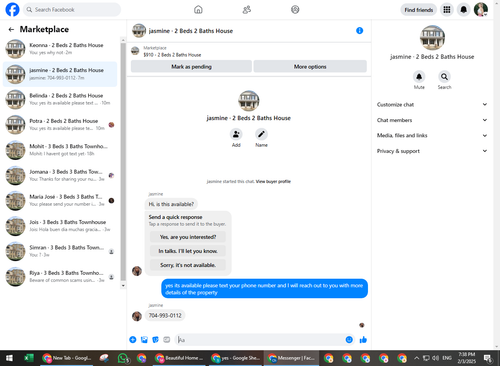Expand Media, files and links section
The width and height of the screenshot is (500, 366).
point(432,135)
